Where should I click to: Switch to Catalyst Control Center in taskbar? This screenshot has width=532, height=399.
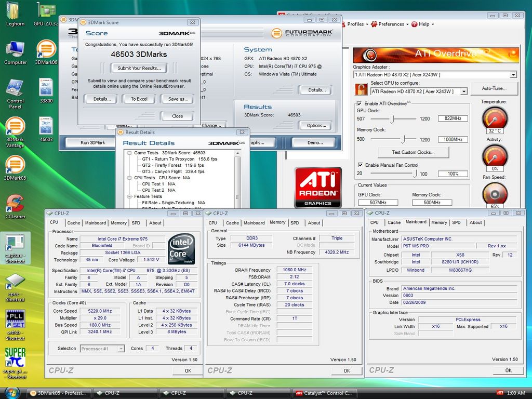pos(324,393)
